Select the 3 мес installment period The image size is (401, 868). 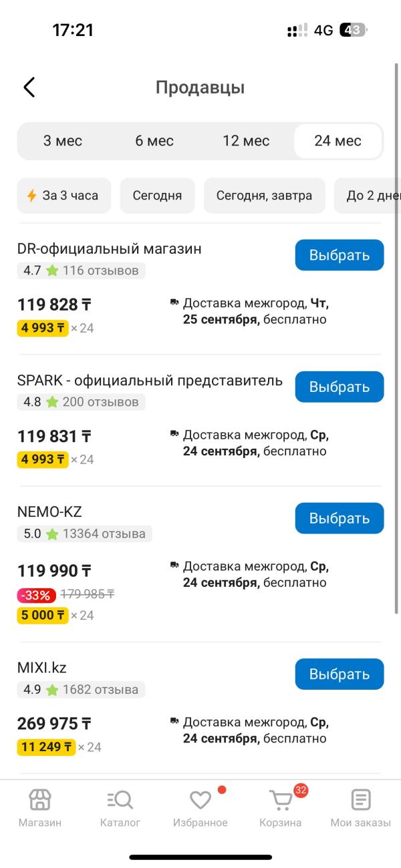click(63, 141)
